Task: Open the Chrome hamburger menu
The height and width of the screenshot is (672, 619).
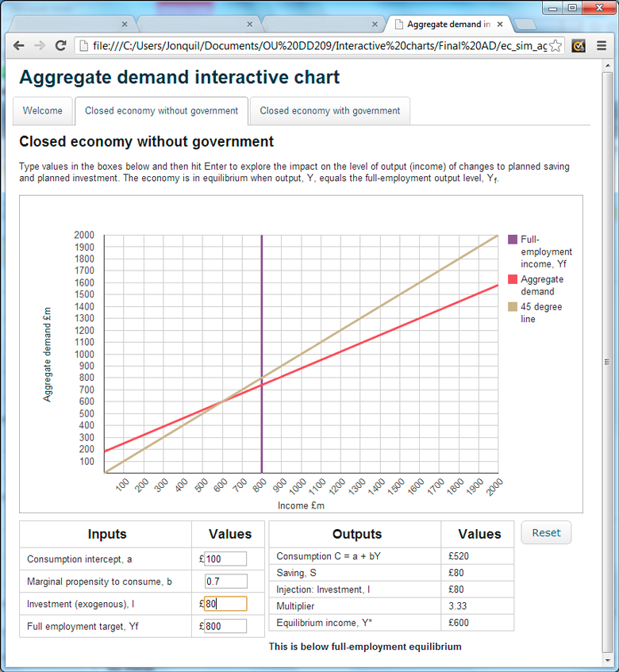Action: click(601, 46)
